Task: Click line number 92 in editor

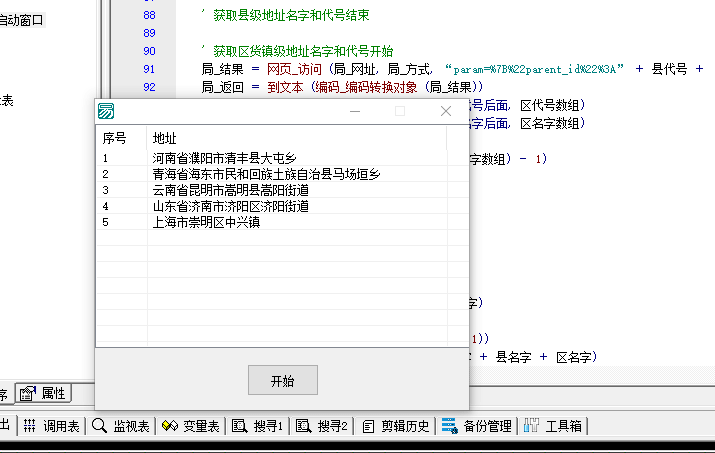Action: click(149, 87)
